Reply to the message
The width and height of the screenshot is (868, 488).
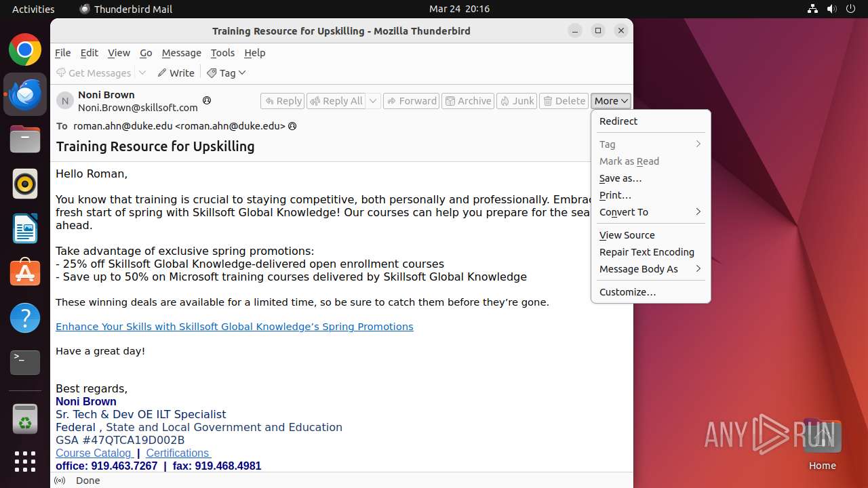pos(283,101)
